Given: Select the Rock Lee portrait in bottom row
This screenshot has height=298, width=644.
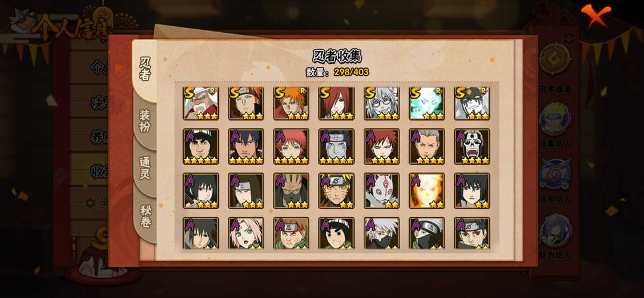Looking at the screenshot, I should [336, 234].
